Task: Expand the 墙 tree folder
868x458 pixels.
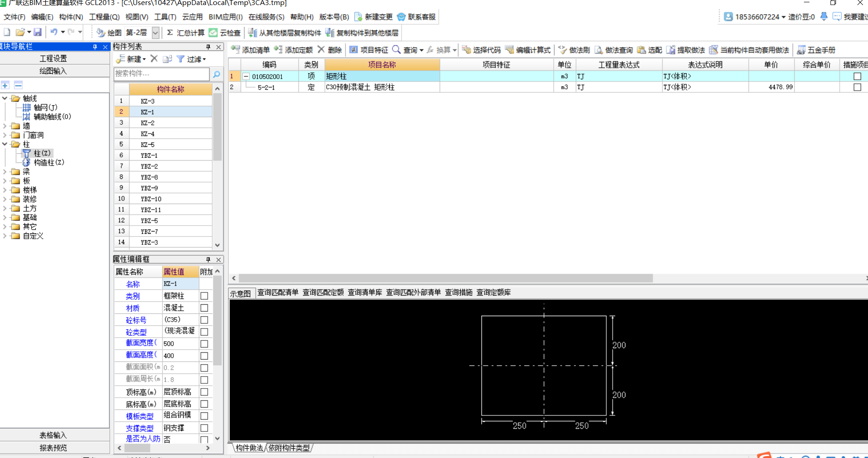Action: [x=5, y=126]
